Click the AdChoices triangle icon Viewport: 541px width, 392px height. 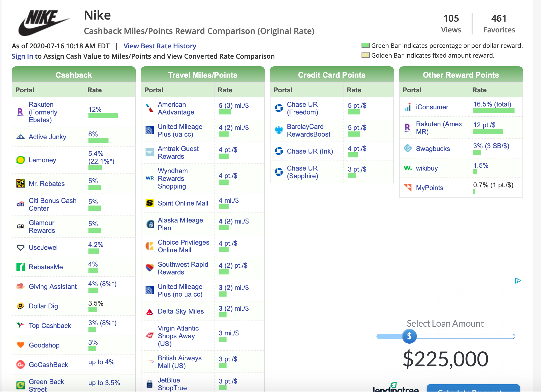pos(518,281)
